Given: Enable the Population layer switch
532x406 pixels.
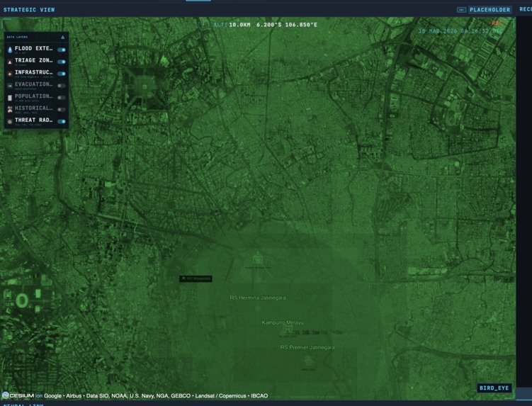Looking at the screenshot, I should coord(62,98).
